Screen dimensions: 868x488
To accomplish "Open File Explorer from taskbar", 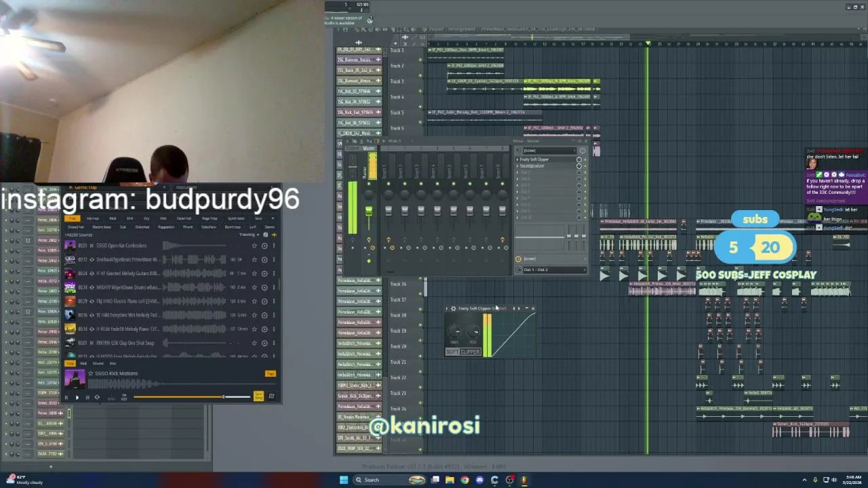I will (x=450, y=480).
